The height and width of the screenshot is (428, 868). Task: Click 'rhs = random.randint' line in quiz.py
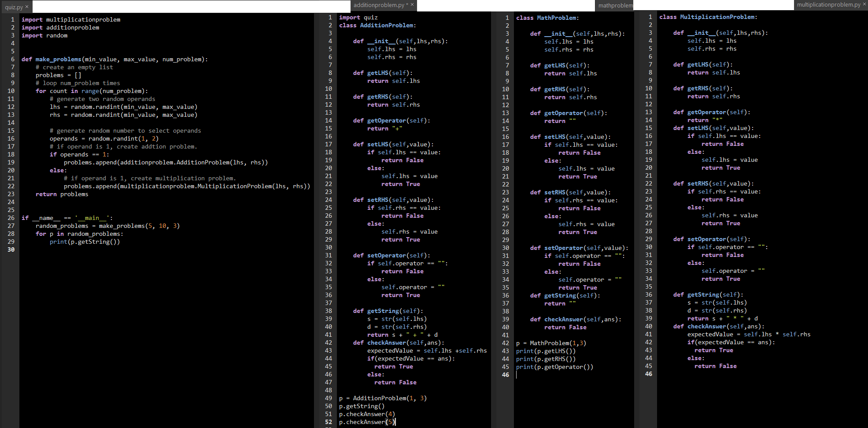tap(124, 115)
